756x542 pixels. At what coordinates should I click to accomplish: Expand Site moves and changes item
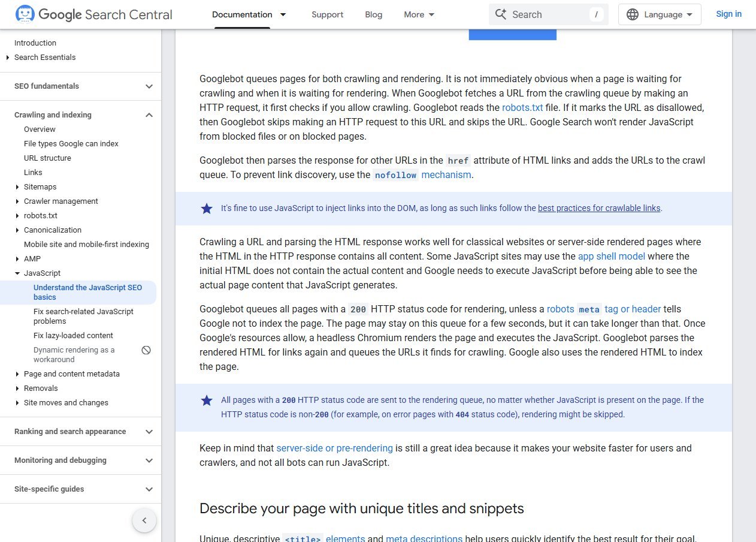(x=17, y=403)
